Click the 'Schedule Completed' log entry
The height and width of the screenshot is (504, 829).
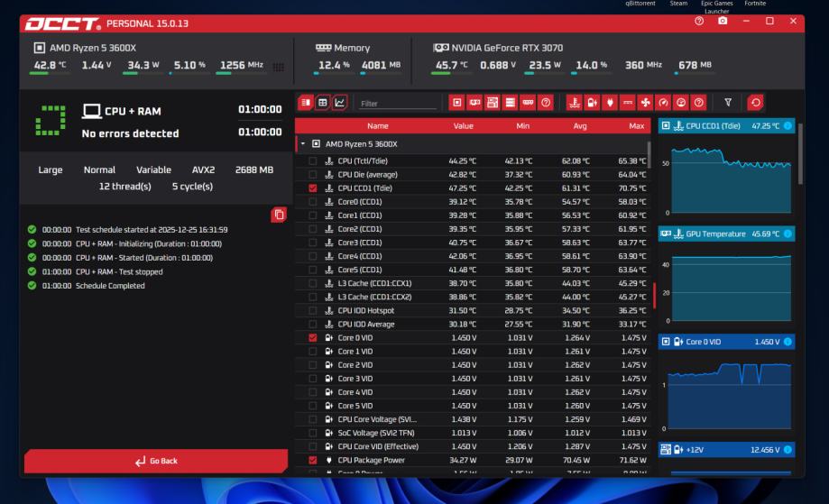point(110,285)
